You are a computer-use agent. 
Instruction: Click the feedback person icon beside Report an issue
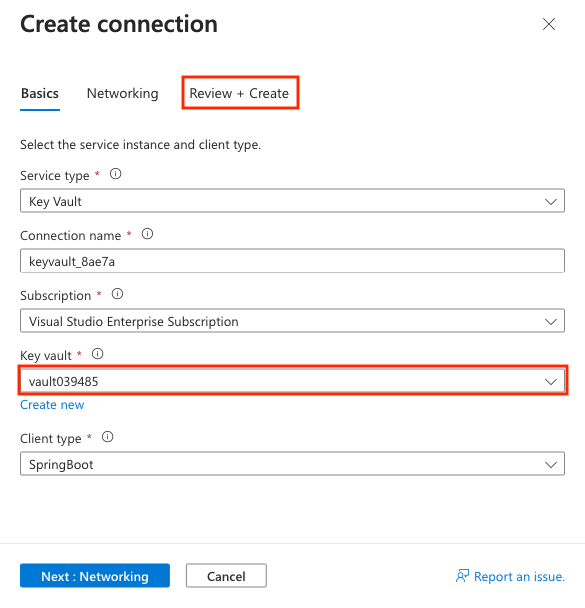462,576
